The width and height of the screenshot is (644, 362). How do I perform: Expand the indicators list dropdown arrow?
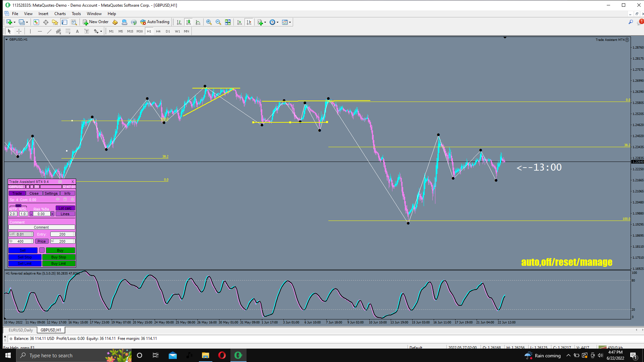point(265,22)
